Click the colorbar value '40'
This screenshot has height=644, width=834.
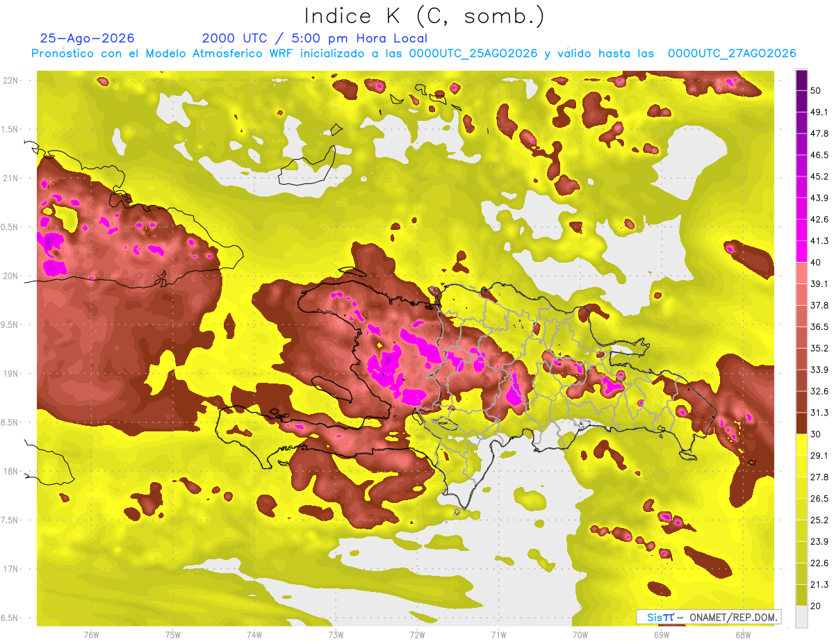[817, 263]
